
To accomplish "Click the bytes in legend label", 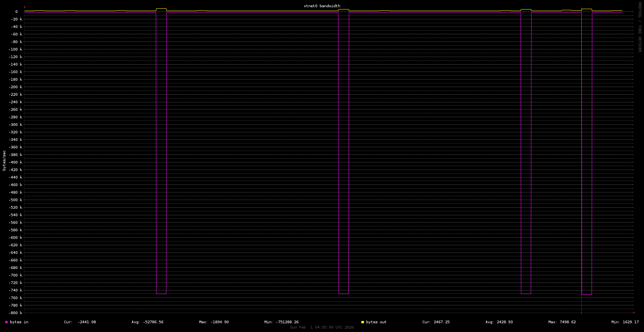I will pyautogui.click(x=19, y=322).
